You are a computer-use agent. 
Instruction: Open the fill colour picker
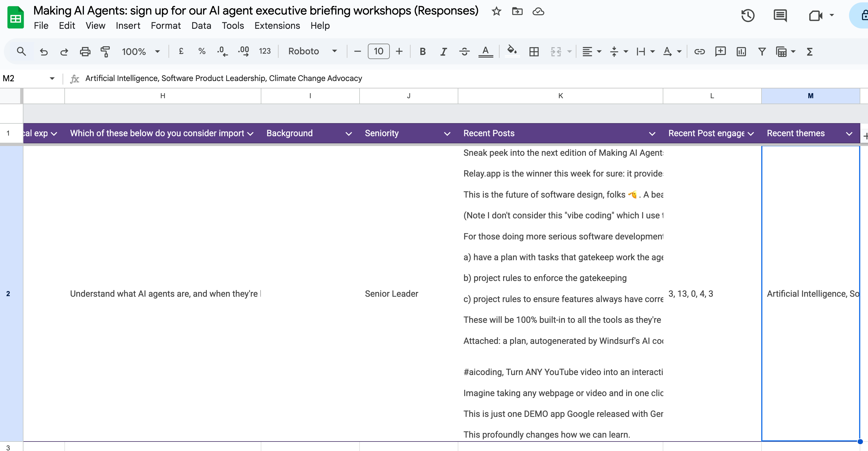pos(512,51)
